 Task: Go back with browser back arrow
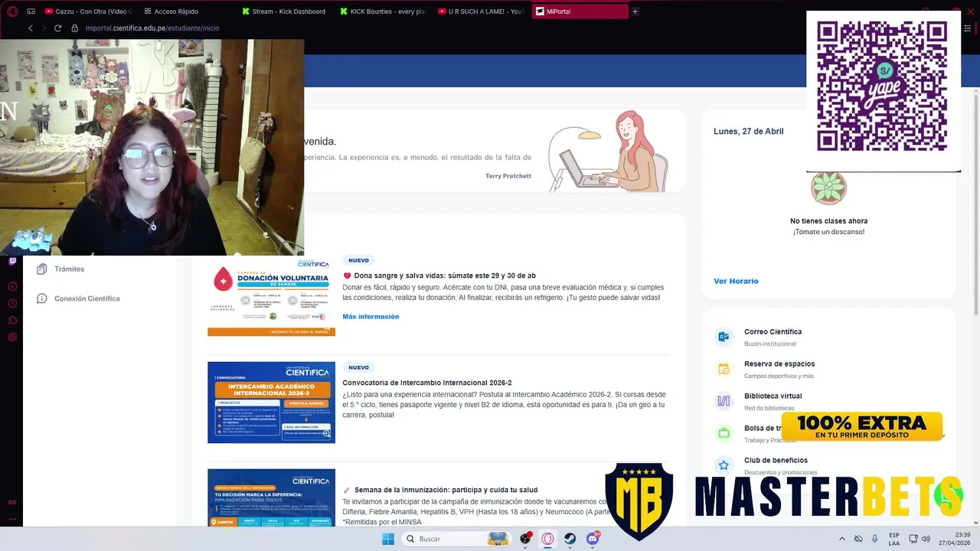(31, 28)
